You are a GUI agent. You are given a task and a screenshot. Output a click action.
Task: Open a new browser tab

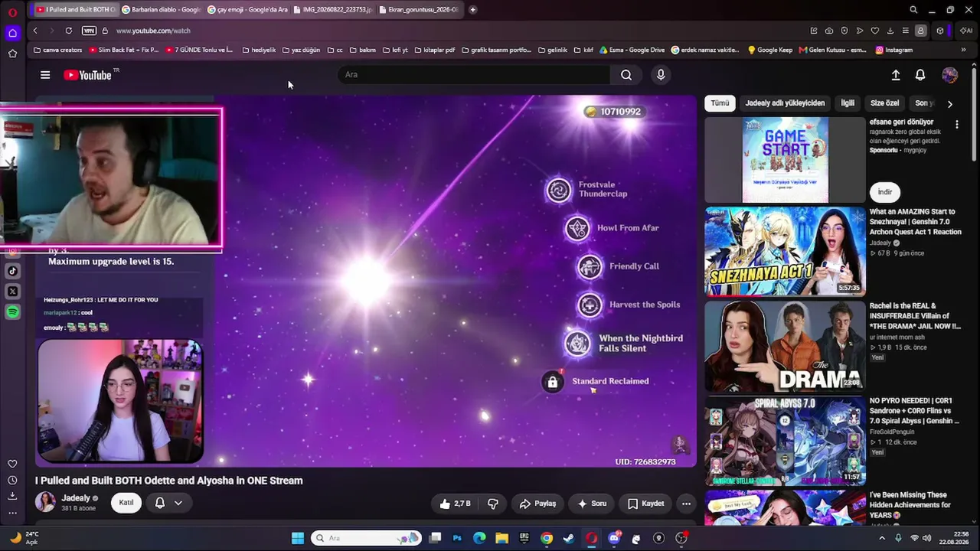[472, 10]
